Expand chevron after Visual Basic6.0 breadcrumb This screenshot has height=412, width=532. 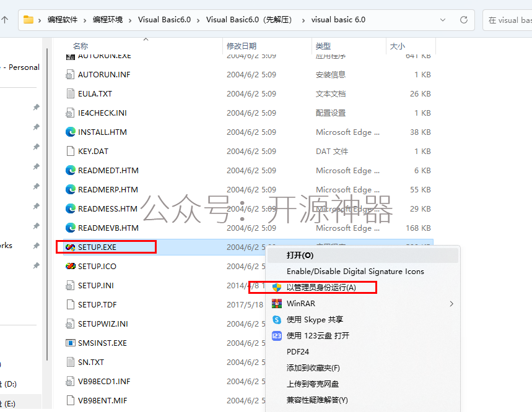[198, 20]
